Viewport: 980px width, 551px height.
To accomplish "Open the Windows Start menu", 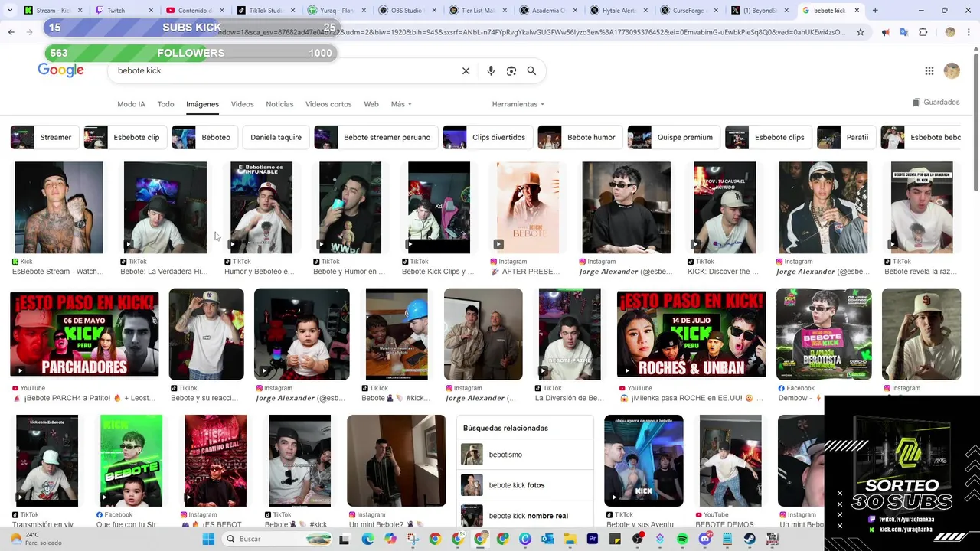I will [x=208, y=539].
